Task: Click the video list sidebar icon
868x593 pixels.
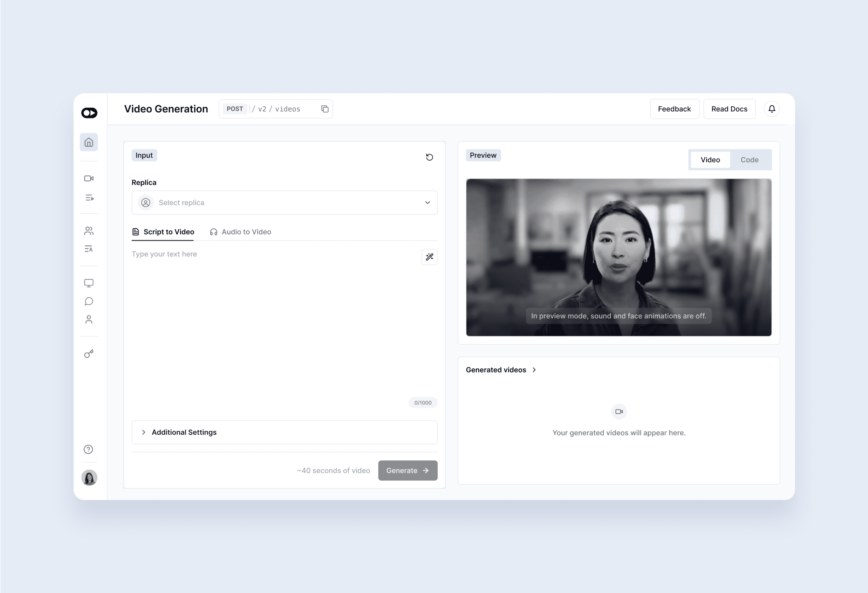Action: (89, 198)
